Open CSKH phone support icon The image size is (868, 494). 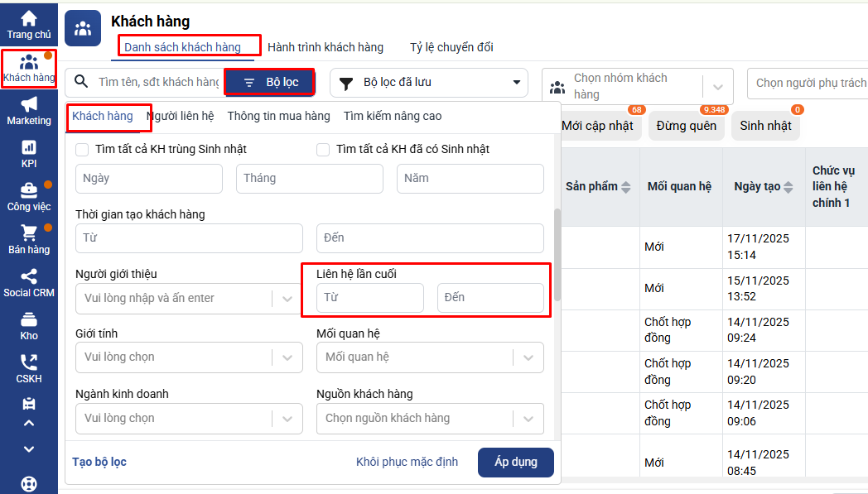click(x=29, y=367)
